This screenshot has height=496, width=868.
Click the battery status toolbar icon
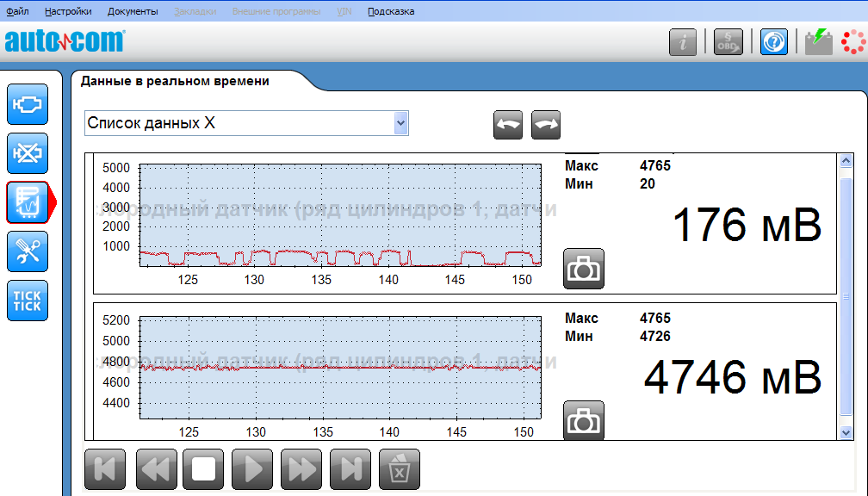tap(818, 41)
